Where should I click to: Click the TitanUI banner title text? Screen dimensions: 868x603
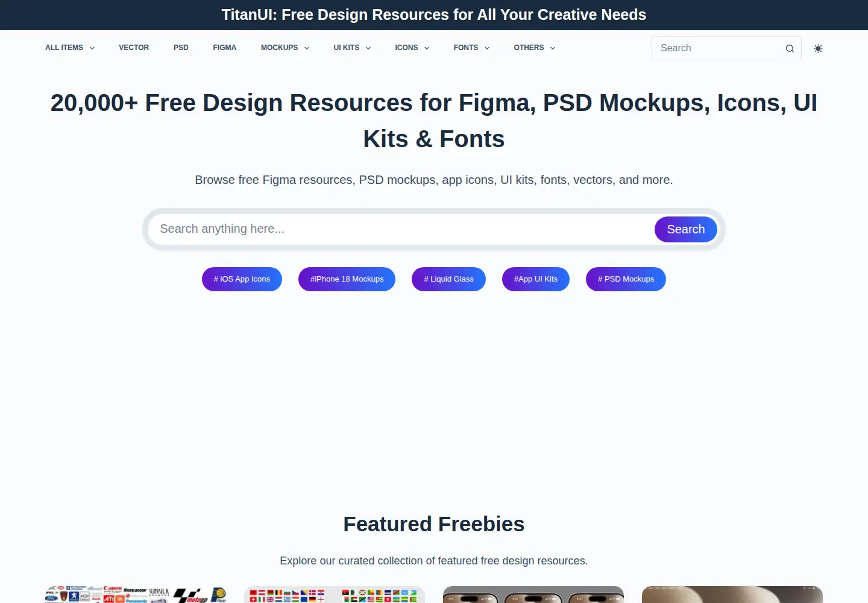[x=434, y=14]
